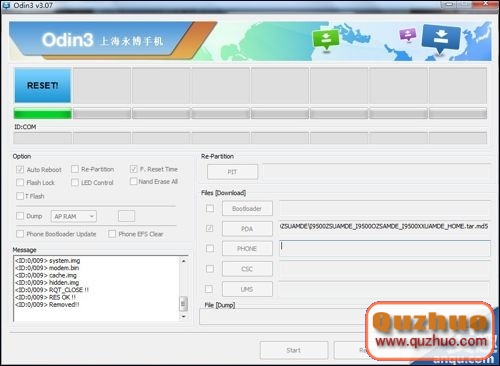Tick the checkbox beside Bootloader

[x=210, y=208]
